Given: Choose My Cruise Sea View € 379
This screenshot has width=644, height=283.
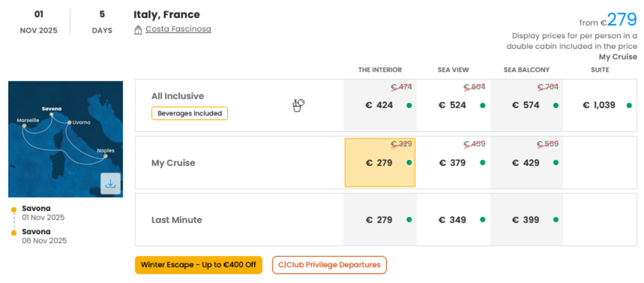Looking at the screenshot, I should pos(453,162).
